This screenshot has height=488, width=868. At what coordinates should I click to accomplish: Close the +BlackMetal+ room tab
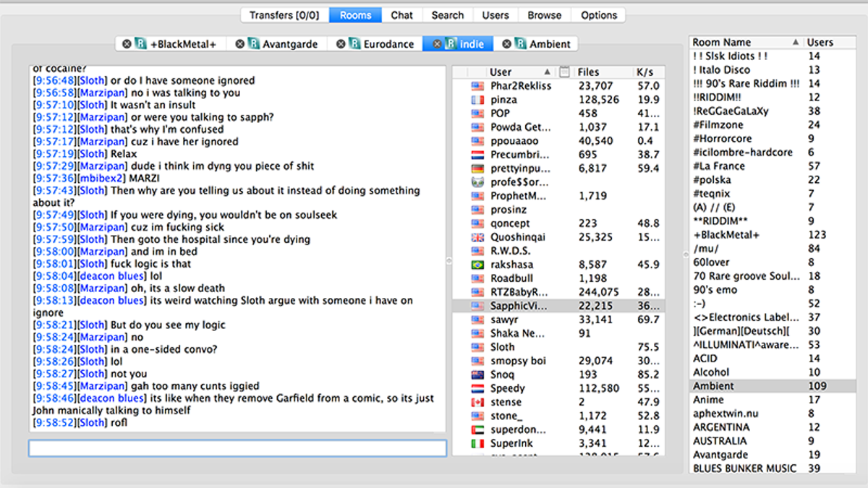(x=127, y=44)
